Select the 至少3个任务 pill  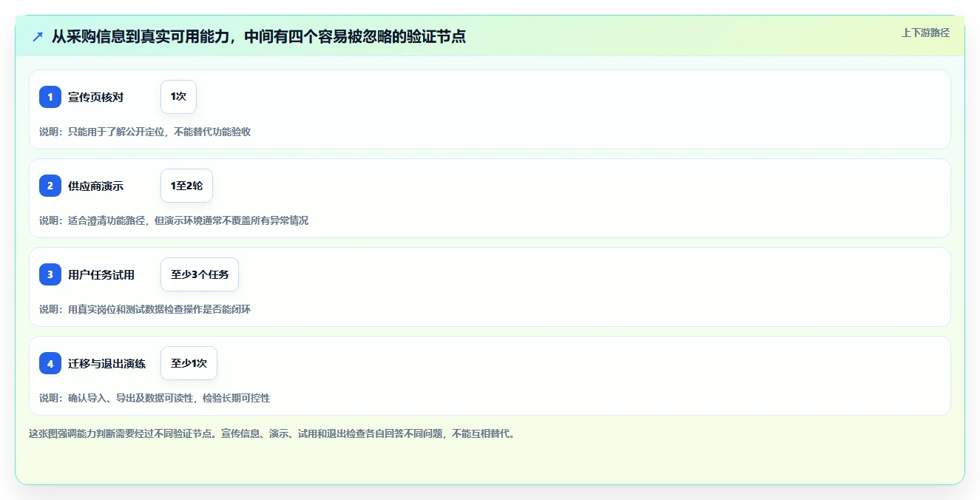(200, 274)
